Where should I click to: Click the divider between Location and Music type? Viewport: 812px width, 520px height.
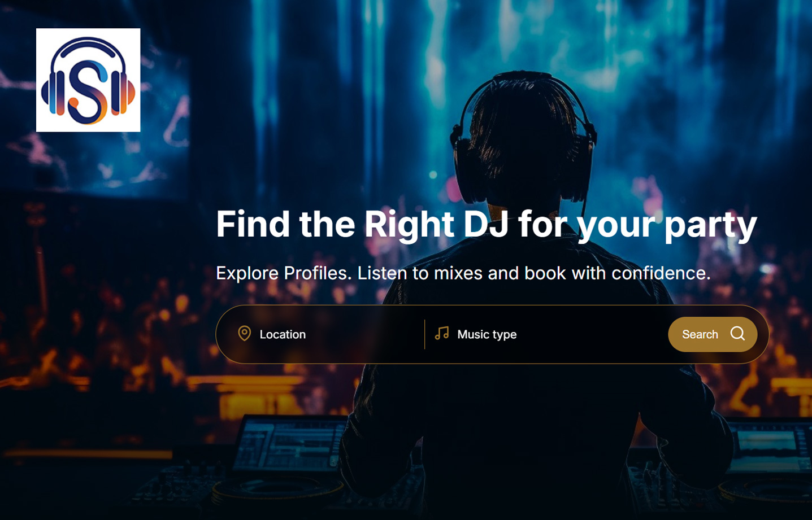click(424, 334)
